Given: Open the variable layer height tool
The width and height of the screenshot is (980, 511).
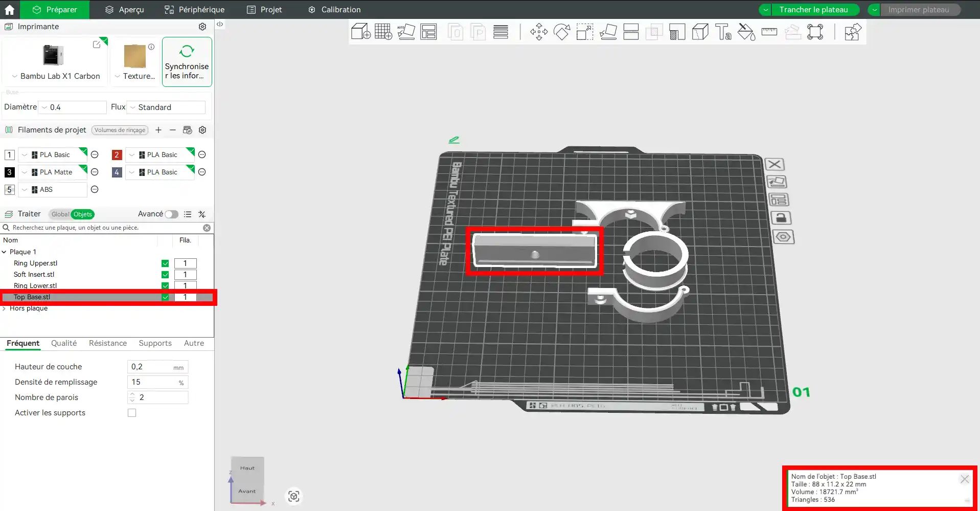Looking at the screenshot, I should 501,32.
